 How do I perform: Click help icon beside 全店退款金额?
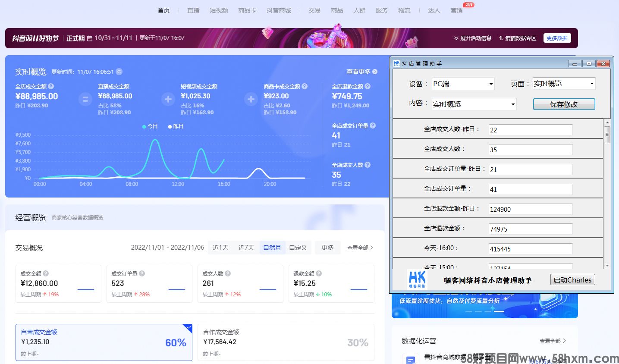(368, 86)
